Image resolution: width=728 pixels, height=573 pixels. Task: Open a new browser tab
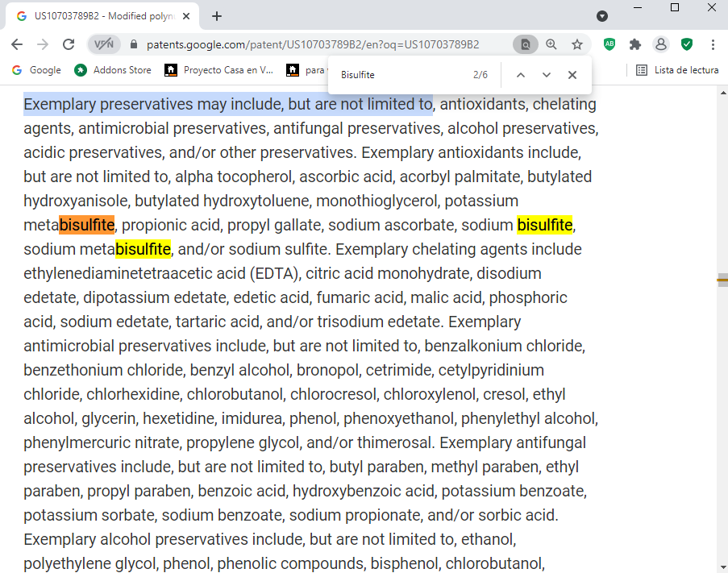point(217,16)
